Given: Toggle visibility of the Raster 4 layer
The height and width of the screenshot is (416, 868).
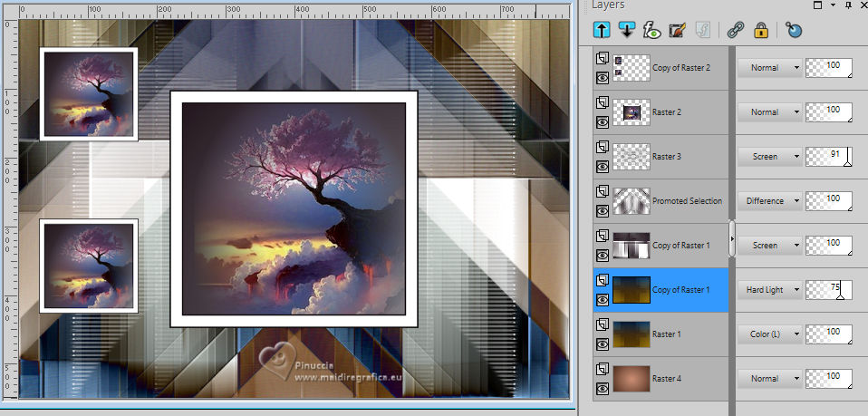Looking at the screenshot, I should click(603, 388).
